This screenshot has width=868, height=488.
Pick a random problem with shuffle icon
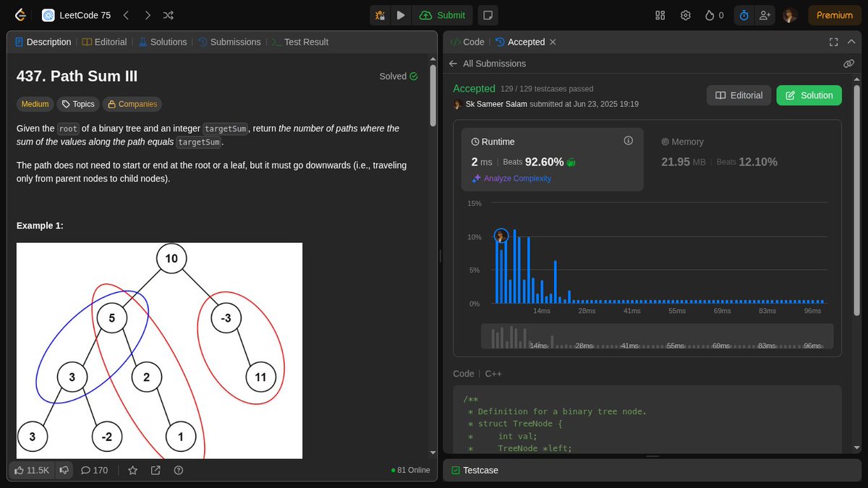pos(169,15)
